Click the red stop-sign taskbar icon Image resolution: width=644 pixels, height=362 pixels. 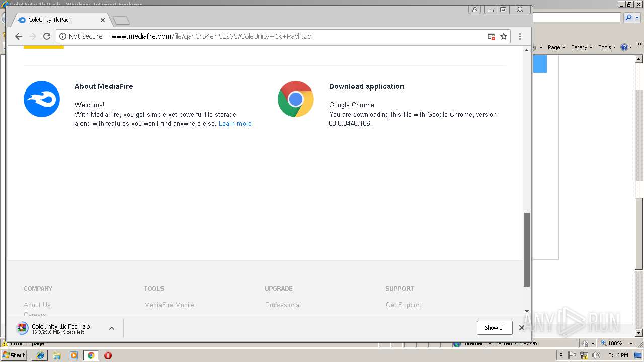108,355
